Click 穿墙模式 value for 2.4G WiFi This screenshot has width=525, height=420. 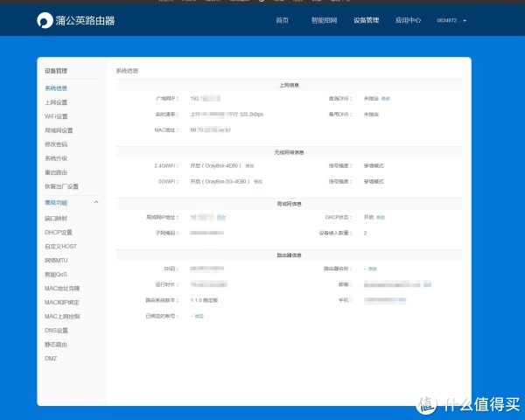374,165
